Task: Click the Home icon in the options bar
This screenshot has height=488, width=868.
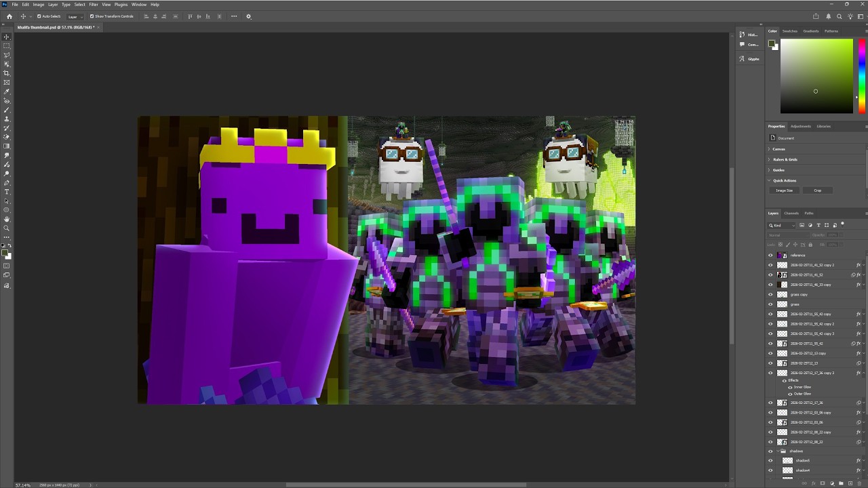Action: [9, 16]
